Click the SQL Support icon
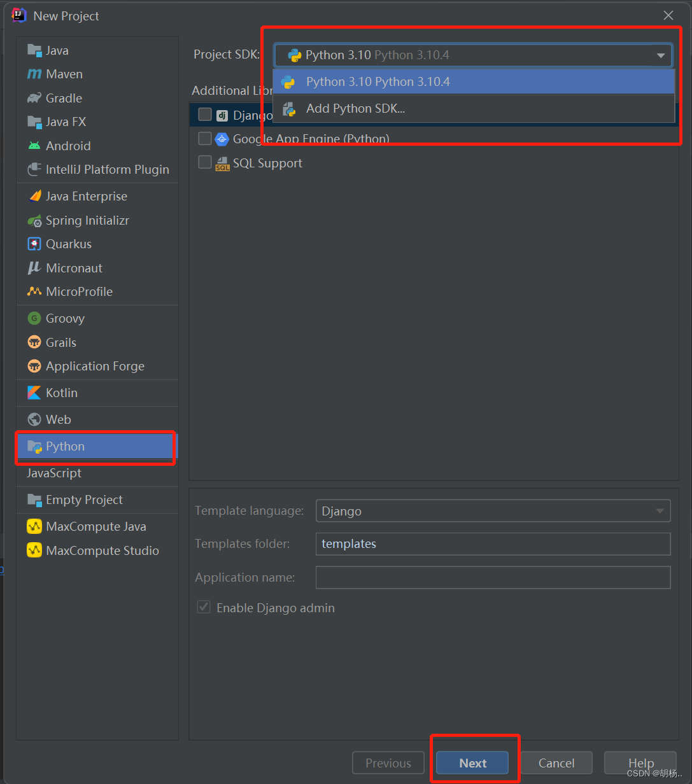 pyautogui.click(x=222, y=163)
